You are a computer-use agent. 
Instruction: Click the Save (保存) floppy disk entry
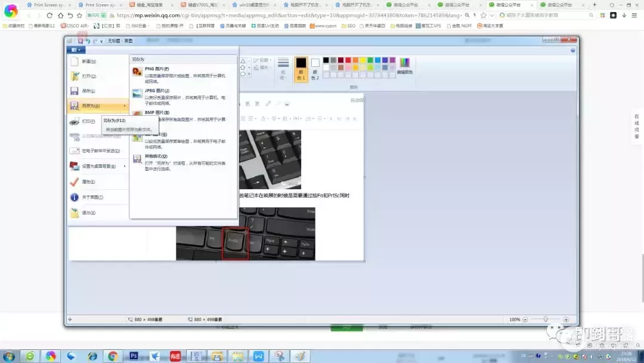(x=88, y=91)
